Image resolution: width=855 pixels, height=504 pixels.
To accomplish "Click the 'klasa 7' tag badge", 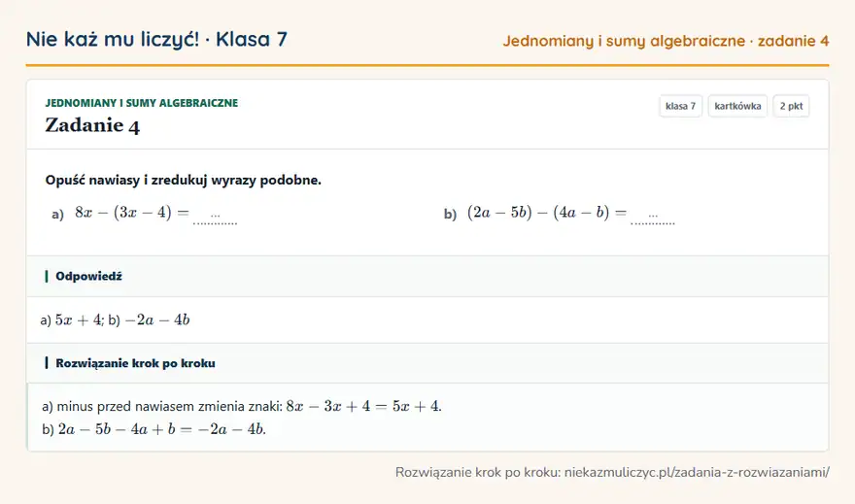I will click(x=680, y=106).
